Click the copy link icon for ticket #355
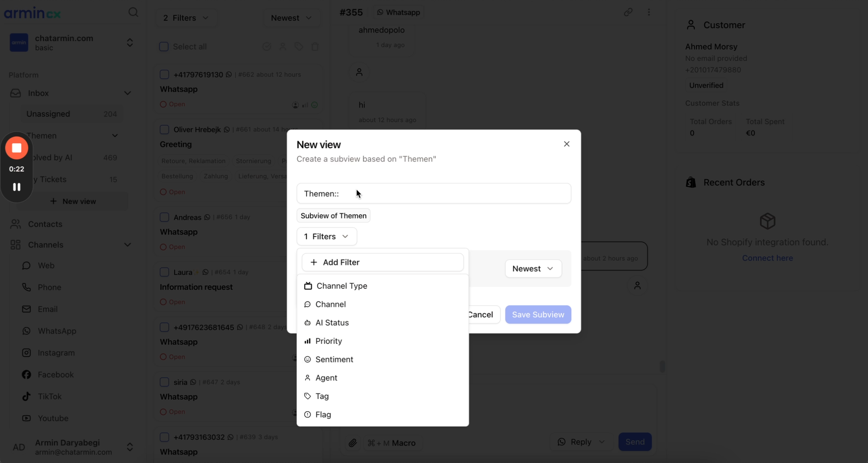868x463 pixels. 628,12
